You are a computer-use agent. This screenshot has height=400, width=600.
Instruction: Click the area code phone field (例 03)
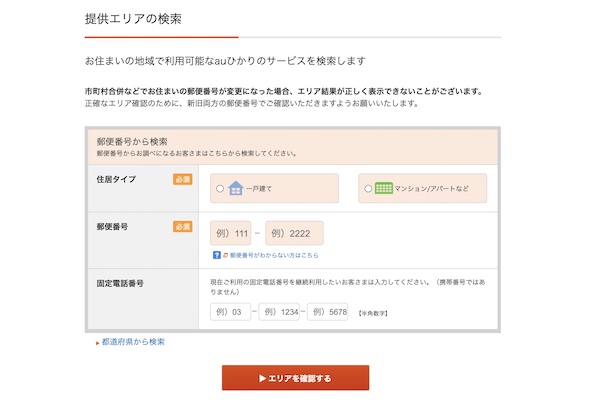pyautogui.click(x=230, y=312)
